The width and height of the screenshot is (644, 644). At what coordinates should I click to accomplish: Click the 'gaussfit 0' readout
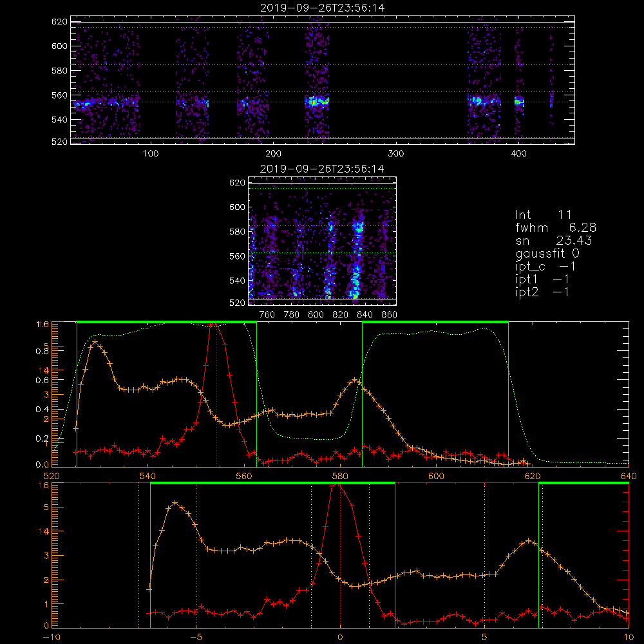pos(547,253)
